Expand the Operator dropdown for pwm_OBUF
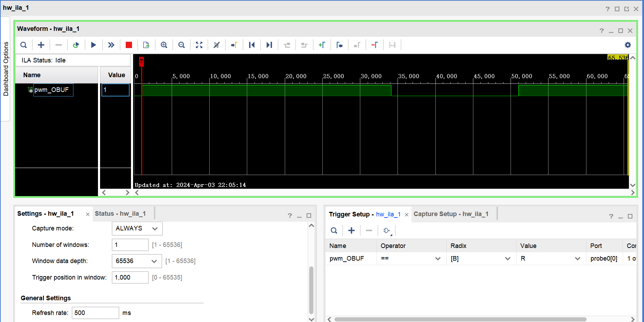This screenshot has height=322, width=644. coord(438,259)
